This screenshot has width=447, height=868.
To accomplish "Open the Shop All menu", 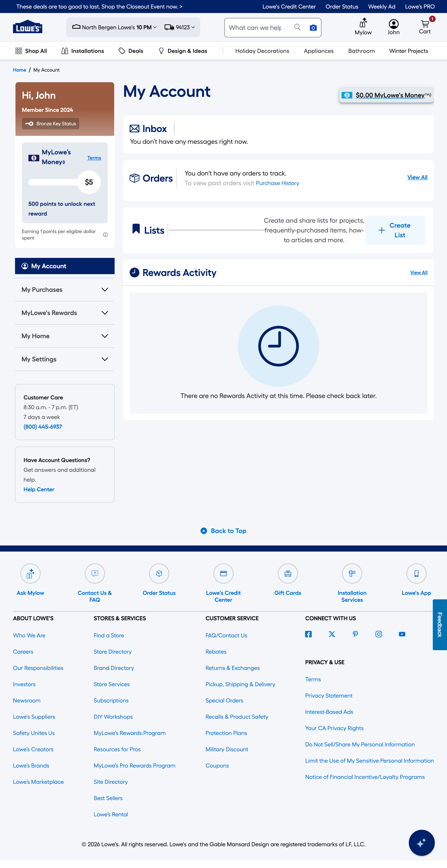I will tap(31, 51).
